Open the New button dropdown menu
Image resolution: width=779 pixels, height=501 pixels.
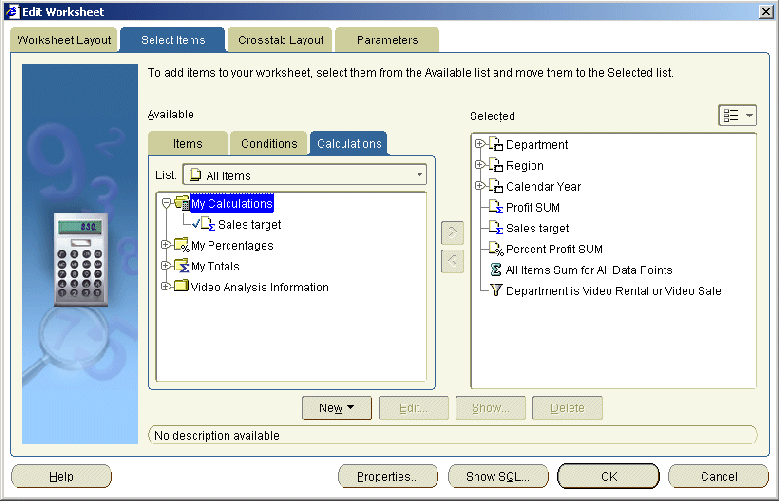click(337, 408)
